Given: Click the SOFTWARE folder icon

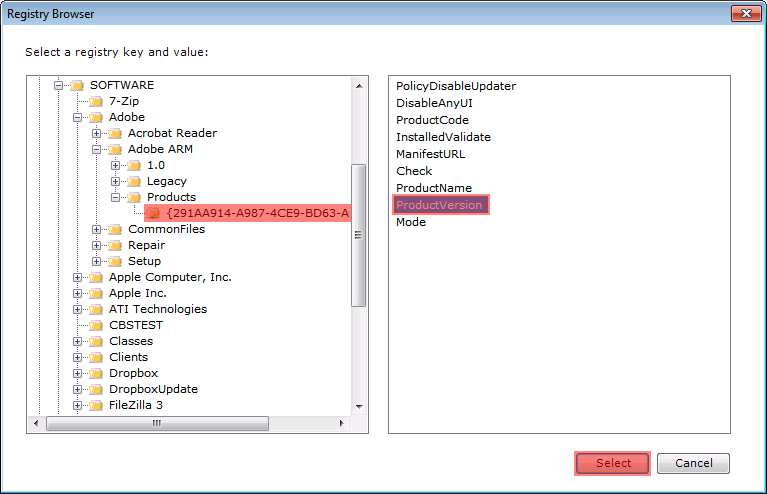Looking at the screenshot, I should (x=77, y=86).
